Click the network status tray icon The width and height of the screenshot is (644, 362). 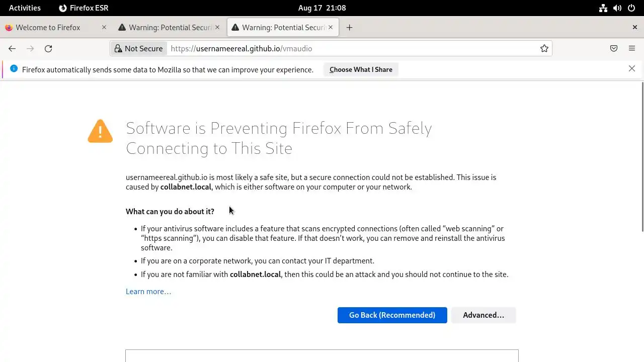[x=603, y=8]
